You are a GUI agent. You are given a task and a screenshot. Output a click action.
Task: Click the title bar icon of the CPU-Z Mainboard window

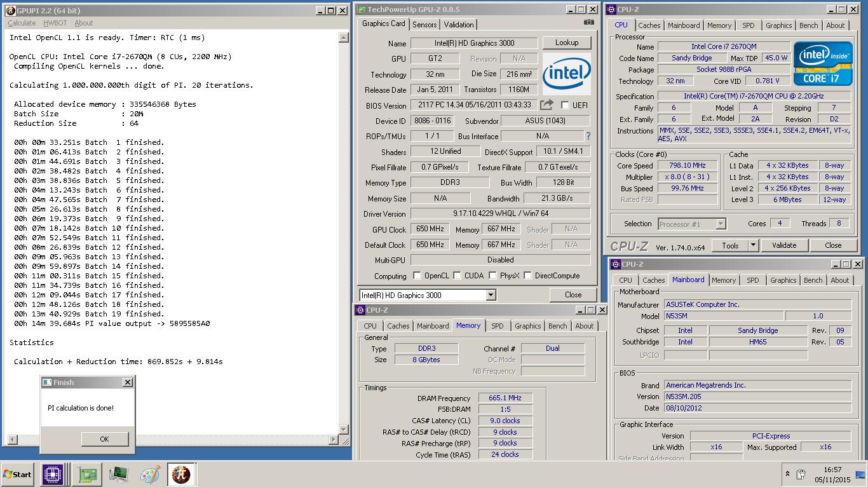click(x=615, y=264)
